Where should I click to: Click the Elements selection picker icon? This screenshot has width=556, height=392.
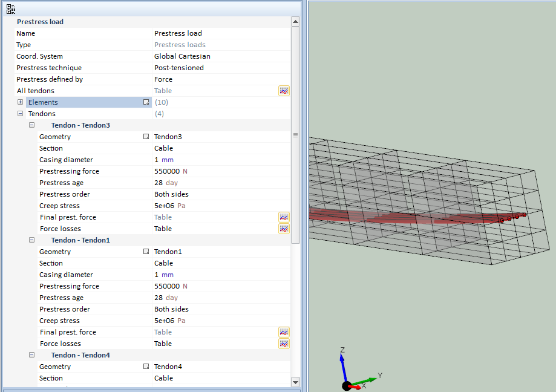[x=146, y=102]
